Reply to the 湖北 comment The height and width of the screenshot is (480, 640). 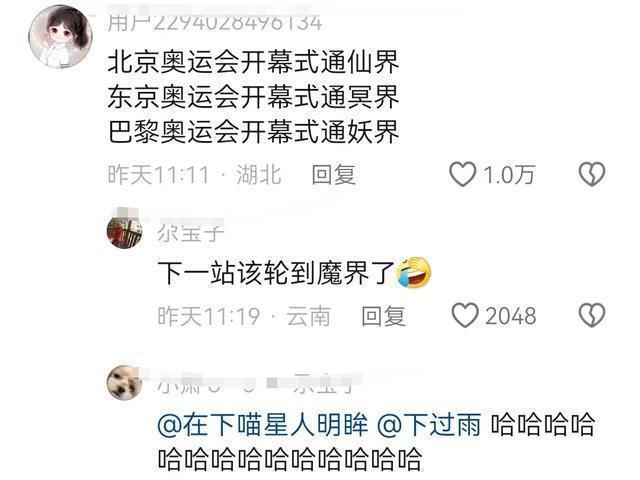pos(333,175)
